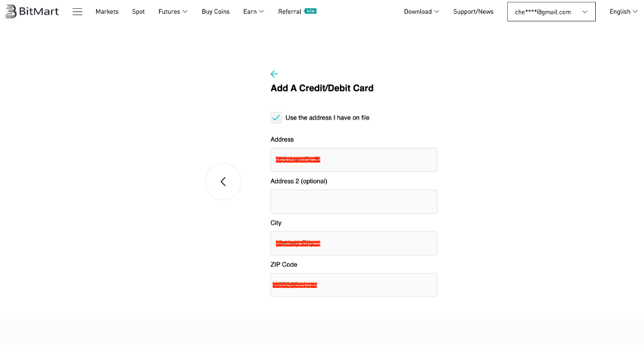This screenshot has height=345, width=644.
Task: Open the account email dropdown
Action: tap(551, 12)
